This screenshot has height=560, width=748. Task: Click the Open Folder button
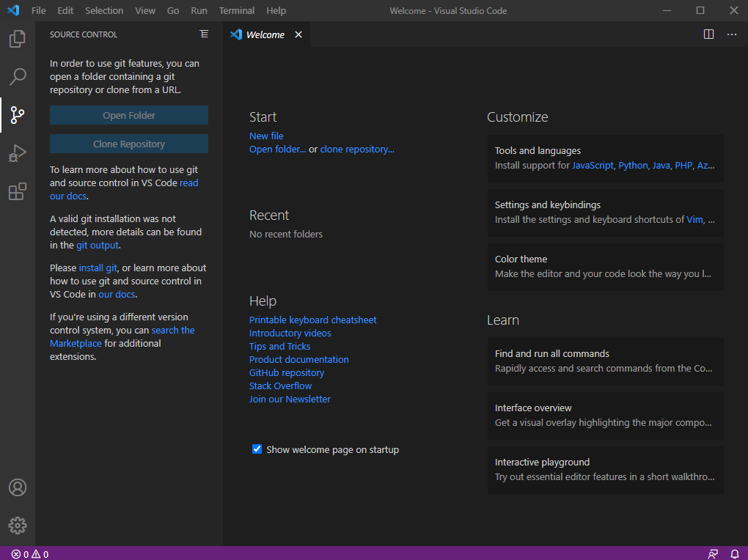pos(129,115)
